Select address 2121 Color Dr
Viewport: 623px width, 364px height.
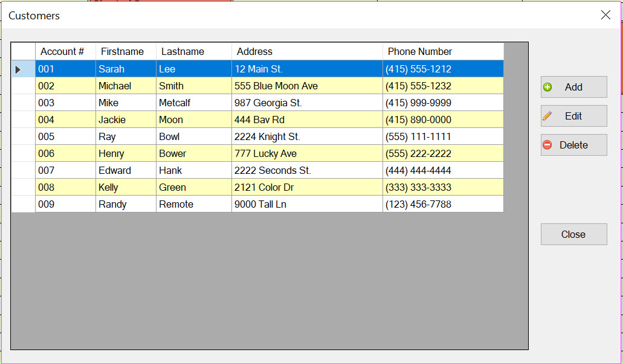(x=307, y=187)
